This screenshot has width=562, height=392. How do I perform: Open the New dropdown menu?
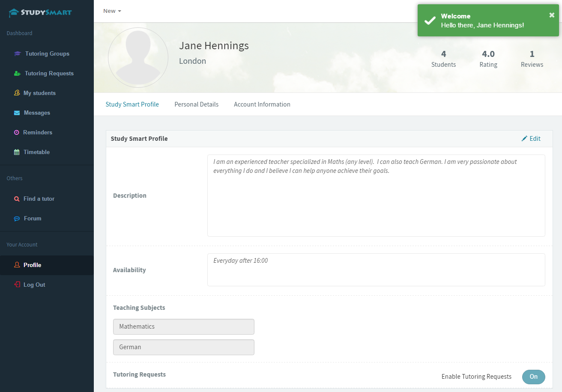(x=111, y=11)
